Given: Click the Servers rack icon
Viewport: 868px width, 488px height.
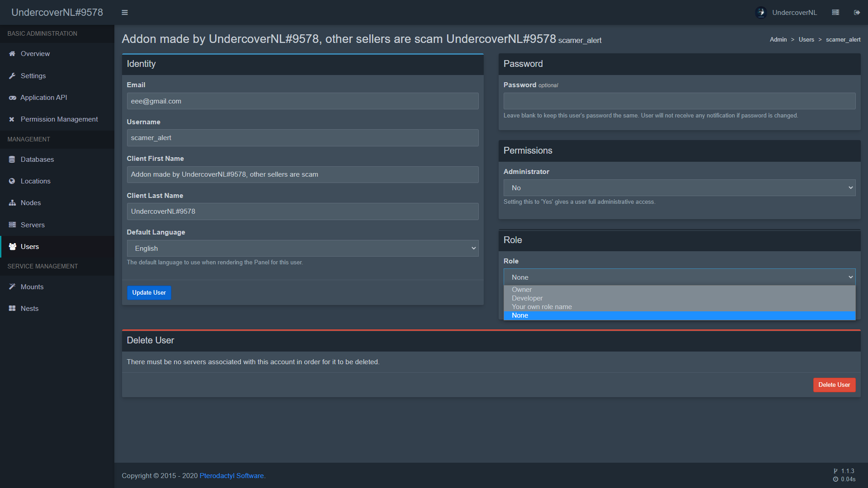Looking at the screenshot, I should [12, 225].
